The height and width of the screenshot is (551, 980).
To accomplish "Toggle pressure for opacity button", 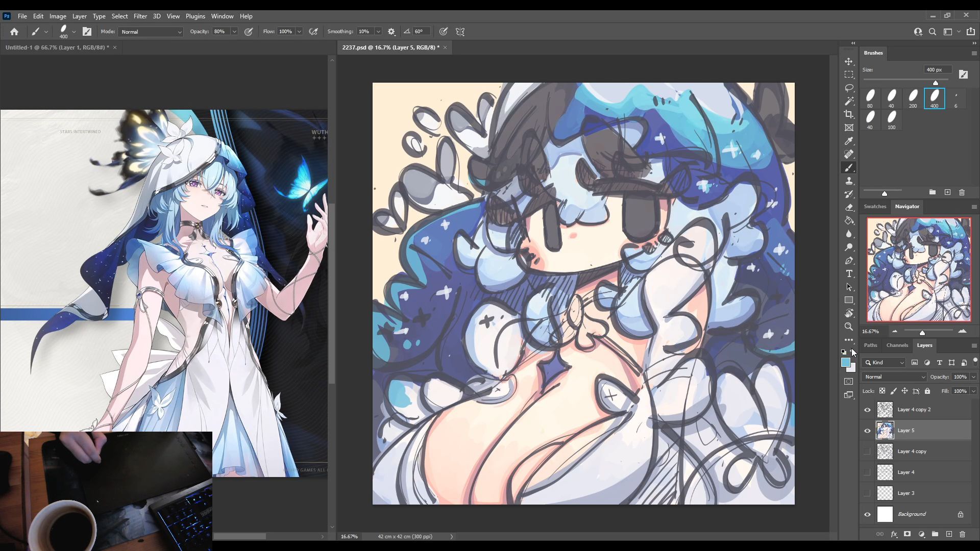I will (249, 32).
